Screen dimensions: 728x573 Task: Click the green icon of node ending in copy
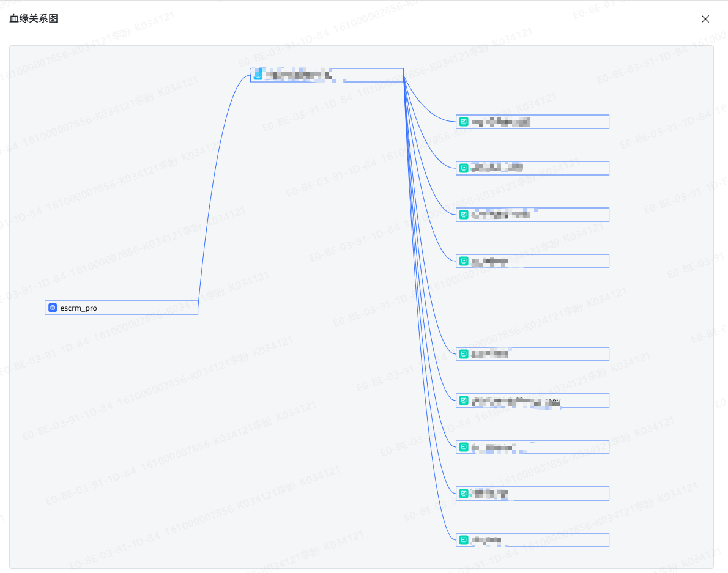pos(463,401)
